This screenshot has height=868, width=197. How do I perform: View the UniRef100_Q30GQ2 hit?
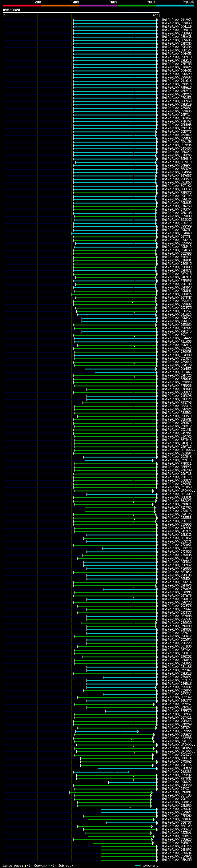pyautogui.click(x=177, y=809)
